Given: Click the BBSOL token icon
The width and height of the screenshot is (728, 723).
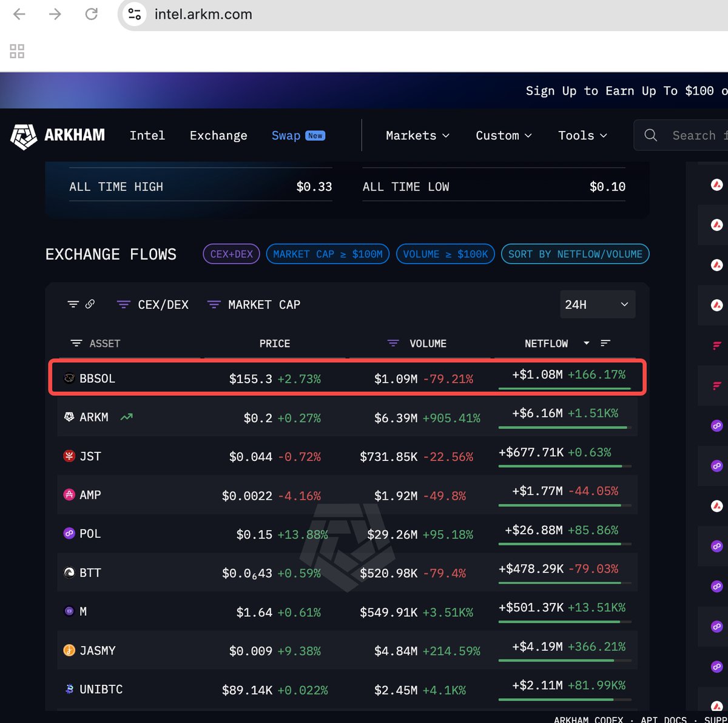Looking at the screenshot, I should [69, 378].
